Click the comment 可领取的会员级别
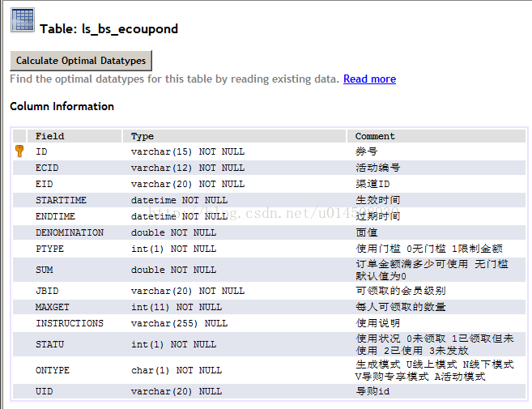This screenshot has width=532, height=409. [400, 291]
